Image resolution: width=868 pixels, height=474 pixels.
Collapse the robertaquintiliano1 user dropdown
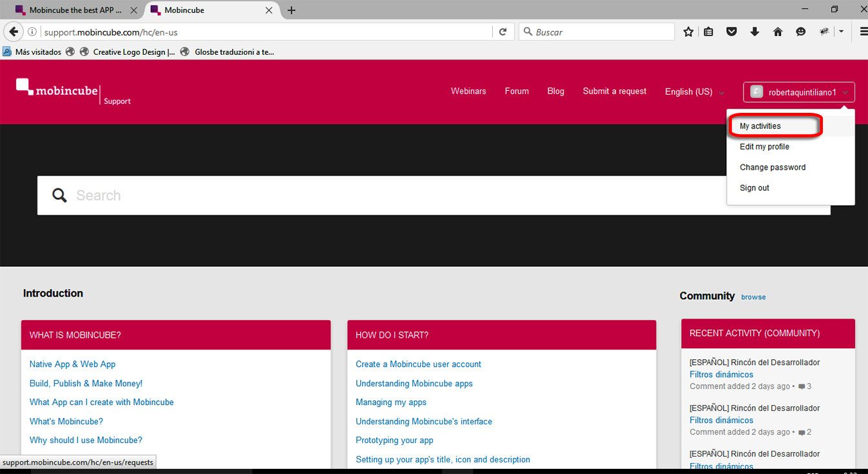click(799, 92)
